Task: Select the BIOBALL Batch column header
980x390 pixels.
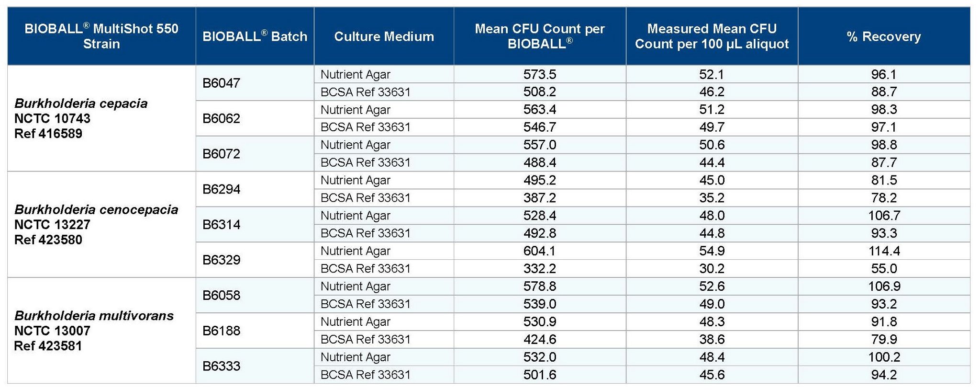Action: tap(255, 36)
